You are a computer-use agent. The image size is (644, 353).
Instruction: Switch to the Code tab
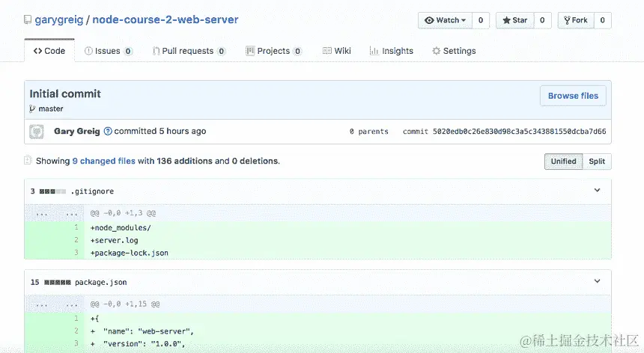point(49,51)
